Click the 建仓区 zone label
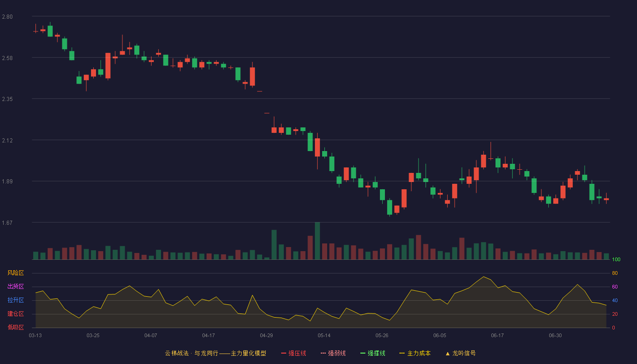637x364 pixels. click(15, 314)
